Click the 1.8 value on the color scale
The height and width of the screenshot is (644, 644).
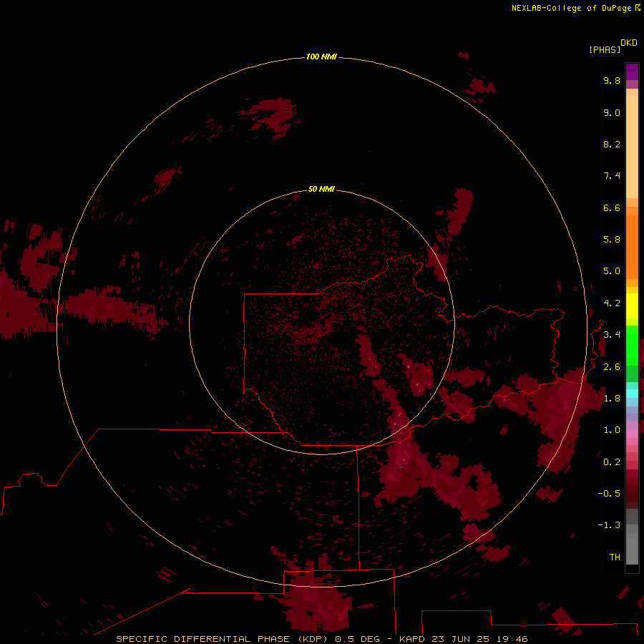pos(612,399)
